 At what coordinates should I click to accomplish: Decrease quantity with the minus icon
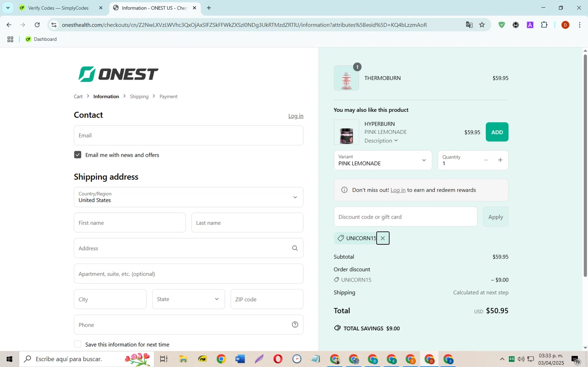tap(486, 160)
